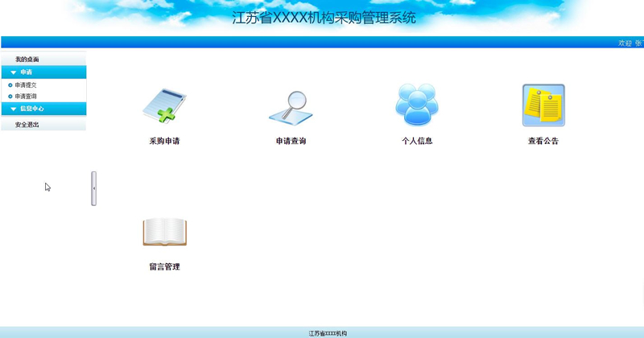Open the 采购申请 notepad icon
Viewport: 644px width, 338px height.
(x=164, y=105)
